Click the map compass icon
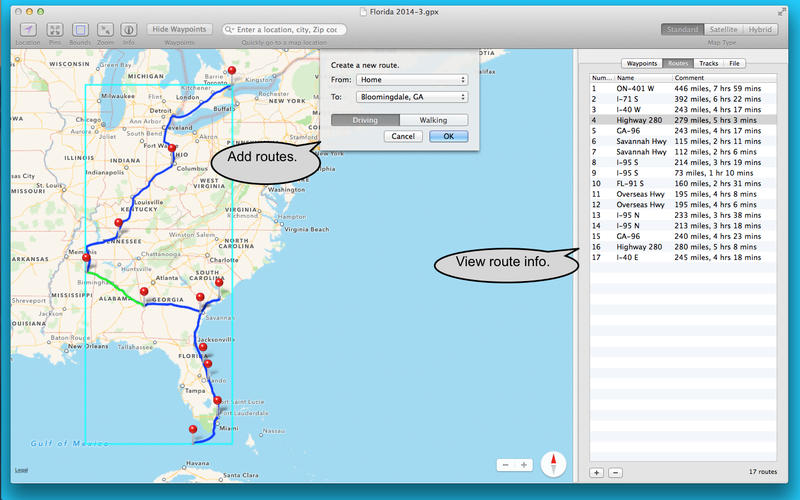 tap(553, 465)
